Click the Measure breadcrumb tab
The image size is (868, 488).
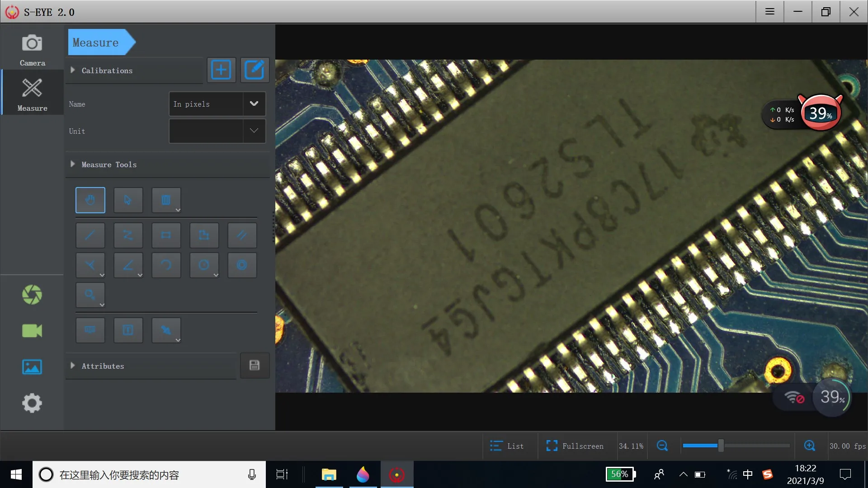point(96,42)
